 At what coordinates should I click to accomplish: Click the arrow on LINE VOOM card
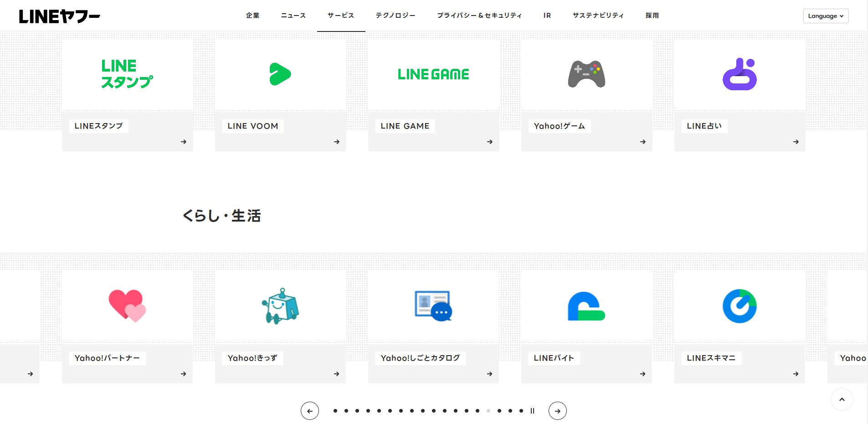pyautogui.click(x=337, y=142)
